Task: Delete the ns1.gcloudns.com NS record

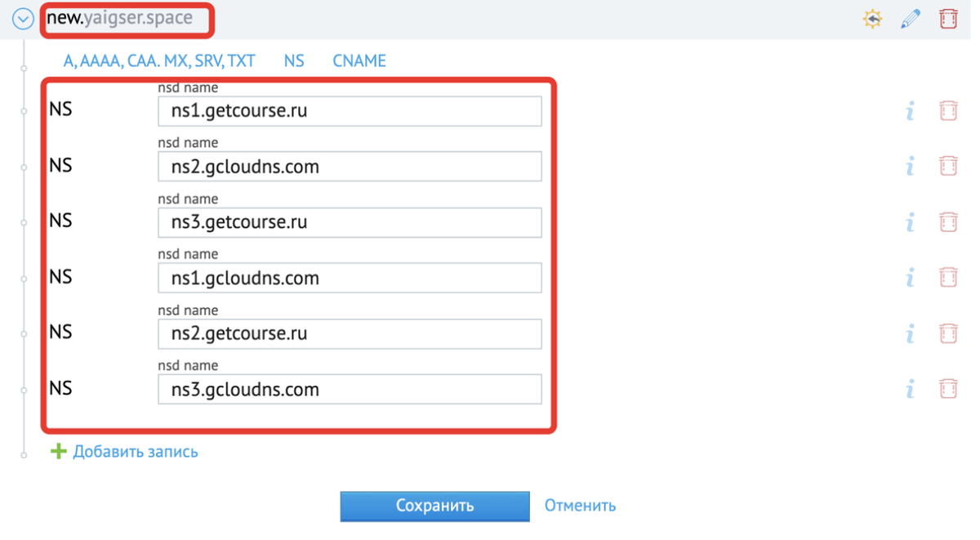Action: pyautogui.click(x=948, y=277)
